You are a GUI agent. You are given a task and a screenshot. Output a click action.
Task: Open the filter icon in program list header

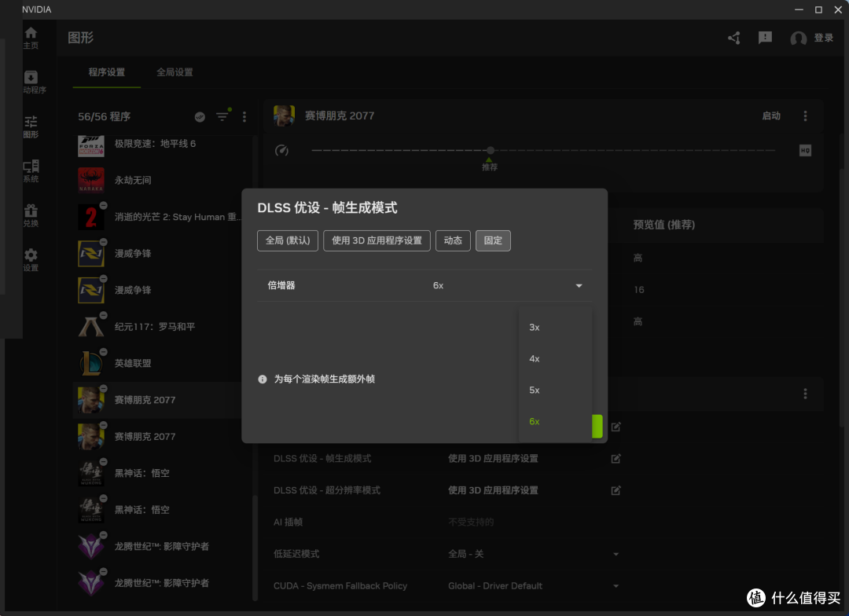(x=222, y=117)
